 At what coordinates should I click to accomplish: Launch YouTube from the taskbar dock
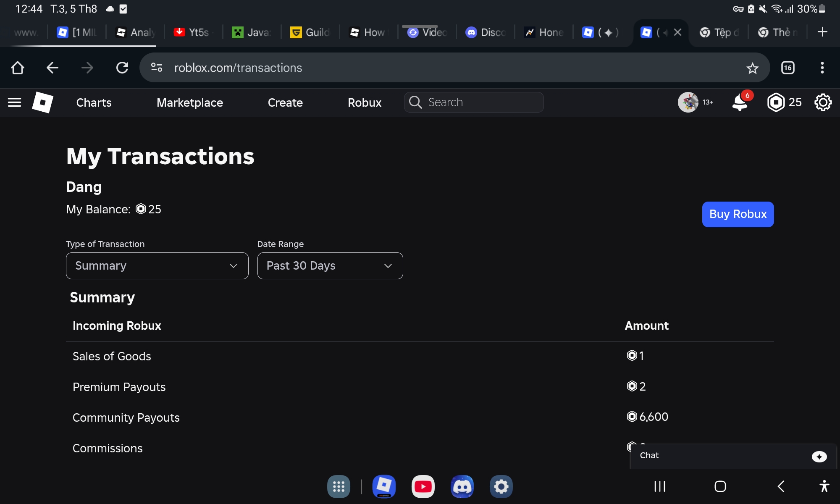[423, 486]
